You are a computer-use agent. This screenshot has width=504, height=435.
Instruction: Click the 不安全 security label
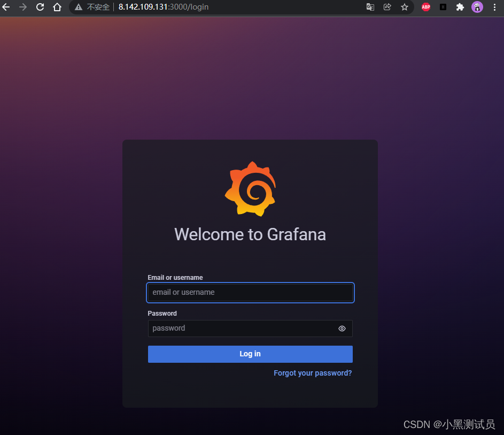[98, 7]
